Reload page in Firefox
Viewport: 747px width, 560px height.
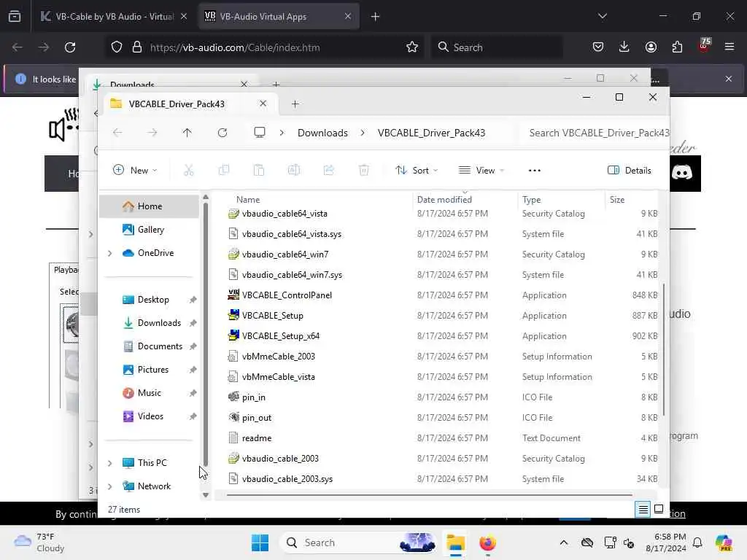70,47
